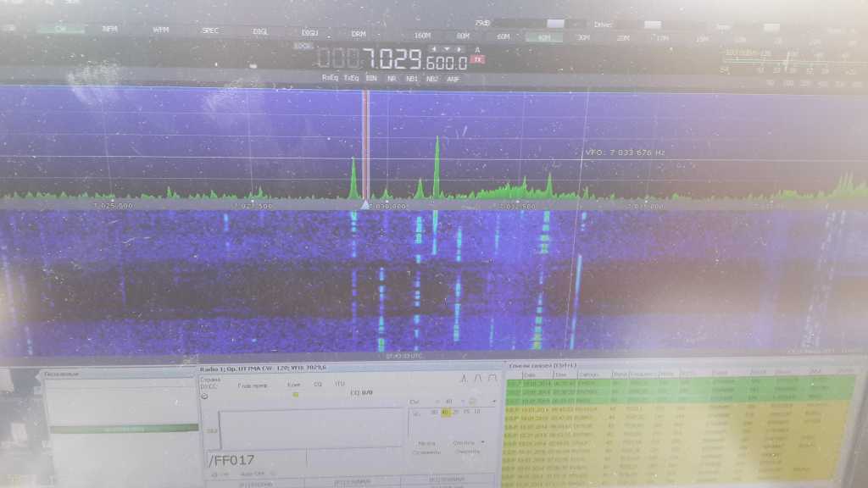Toggle the NR noise reduction option

pos(392,78)
